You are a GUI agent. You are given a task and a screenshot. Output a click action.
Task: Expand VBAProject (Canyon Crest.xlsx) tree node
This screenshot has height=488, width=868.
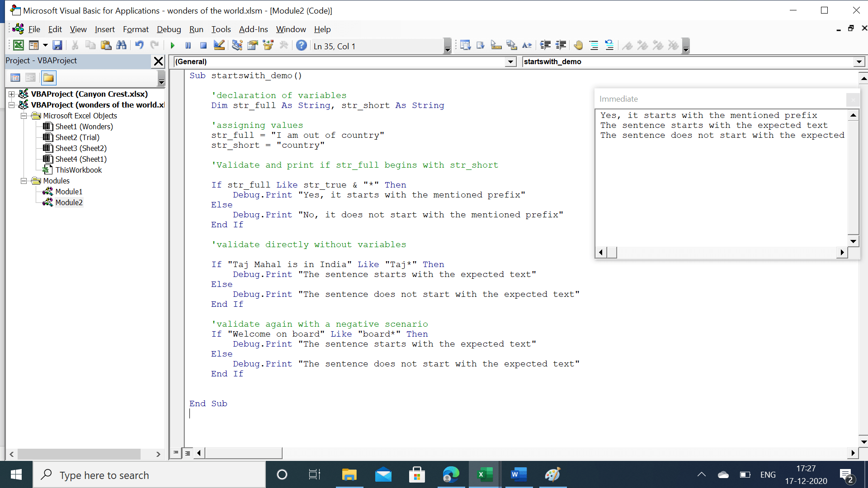tap(12, 94)
